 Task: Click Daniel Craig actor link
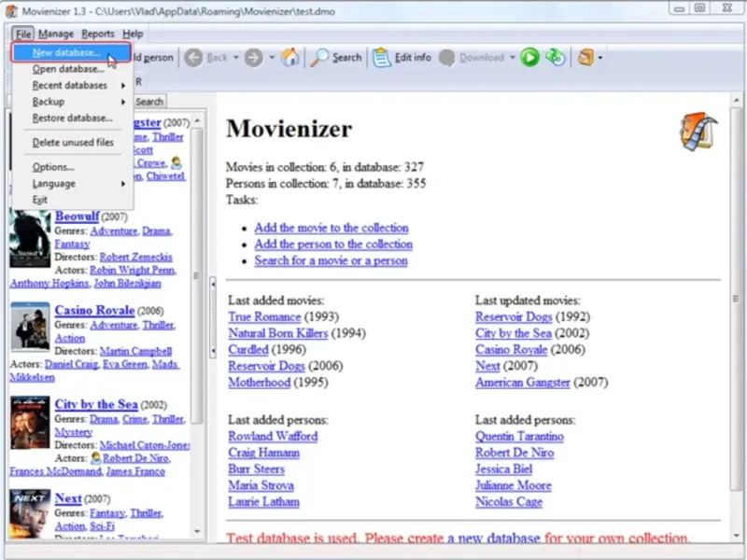point(72,364)
